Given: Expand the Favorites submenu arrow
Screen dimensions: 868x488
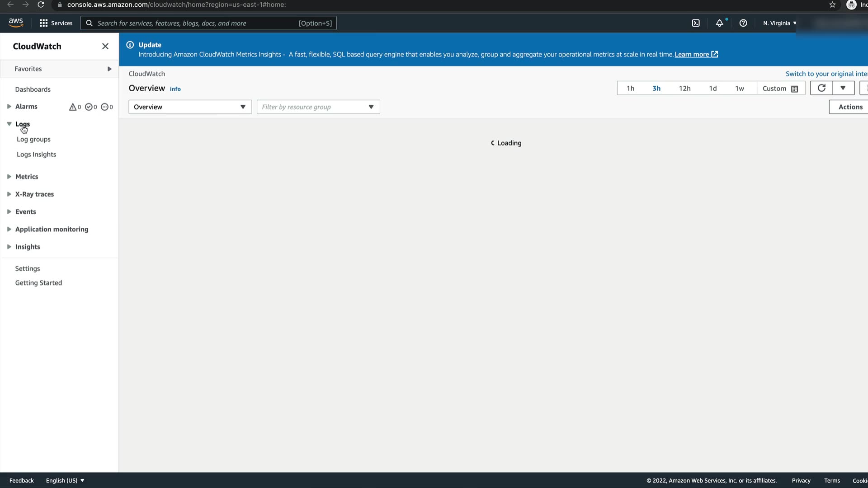Looking at the screenshot, I should point(109,69).
